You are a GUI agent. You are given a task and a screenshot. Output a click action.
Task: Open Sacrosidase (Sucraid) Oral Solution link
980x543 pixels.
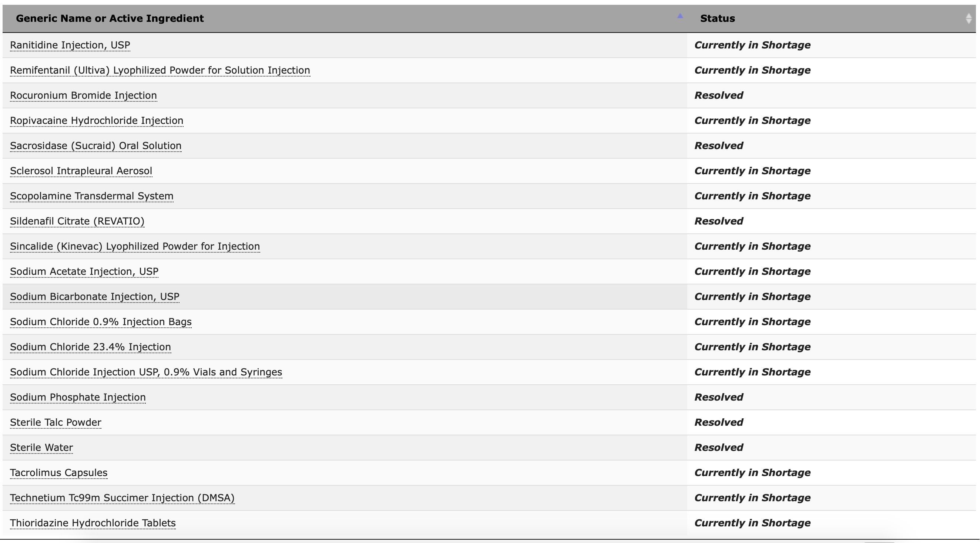tap(95, 146)
